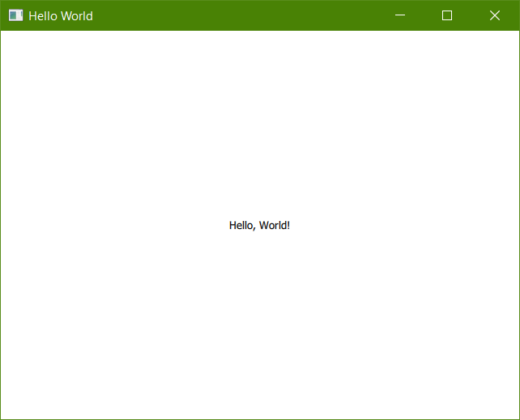This screenshot has width=520, height=420.
Task: Maximize the Hello World window
Action: tap(447, 15)
